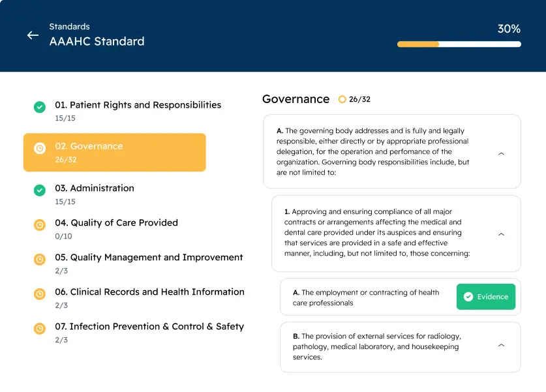Click the 30% progress bar at the top
The image size is (546, 392).
click(x=459, y=44)
